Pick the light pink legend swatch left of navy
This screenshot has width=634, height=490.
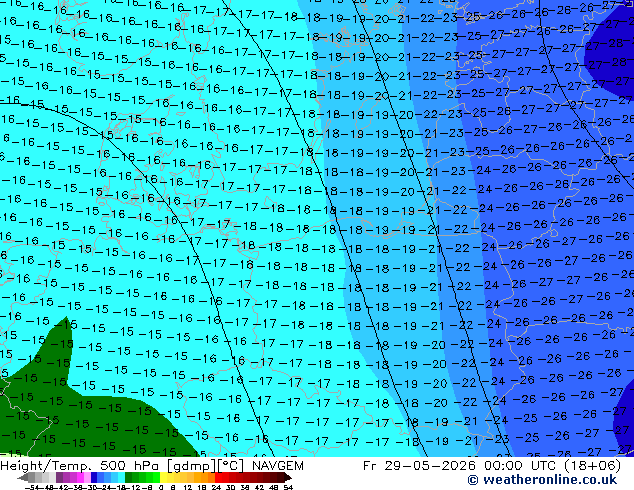(x=87, y=478)
